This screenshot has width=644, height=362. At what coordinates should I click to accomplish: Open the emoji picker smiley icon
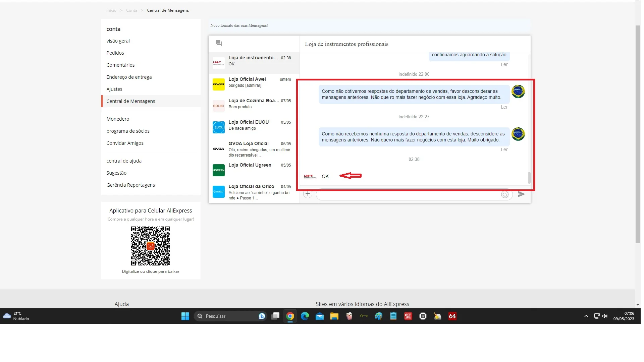click(504, 194)
